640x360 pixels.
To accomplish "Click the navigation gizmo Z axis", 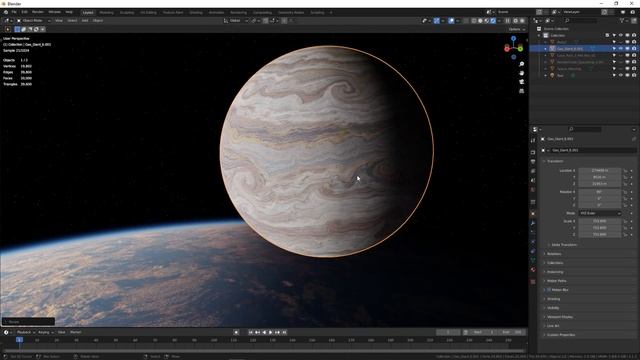I will [x=513, y=39].
